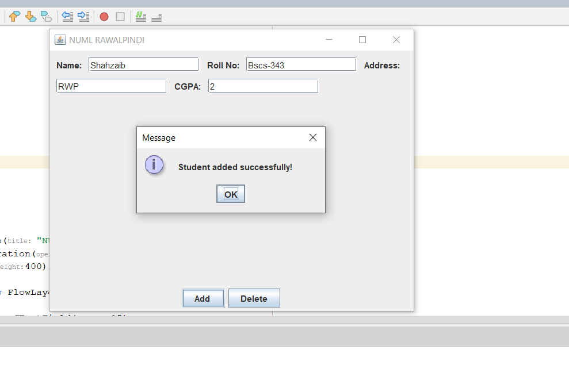569x392 pixels.
Task: Click the CGPA field containing 2
Action: [x=263, y=86]
